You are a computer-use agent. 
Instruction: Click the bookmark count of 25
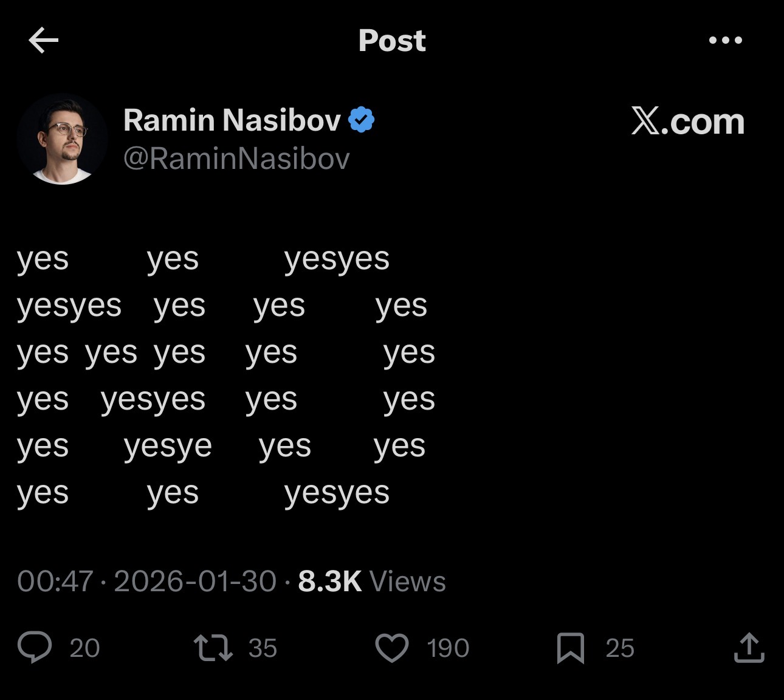tap(620, 648)
